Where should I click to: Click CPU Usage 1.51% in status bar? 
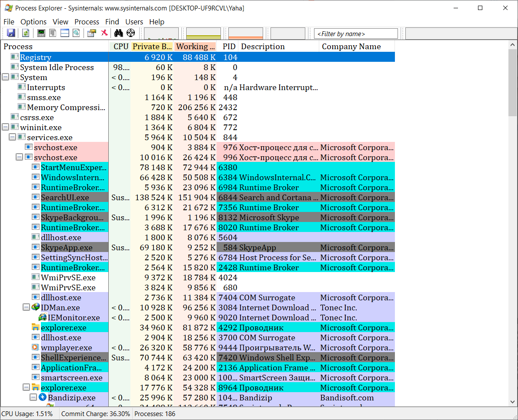coord(27,414)
